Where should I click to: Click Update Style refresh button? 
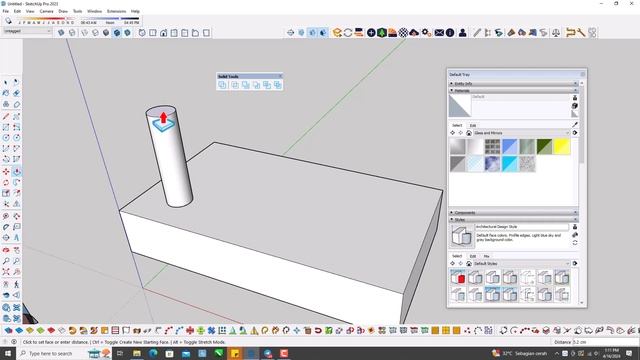[x=575, y=242]
